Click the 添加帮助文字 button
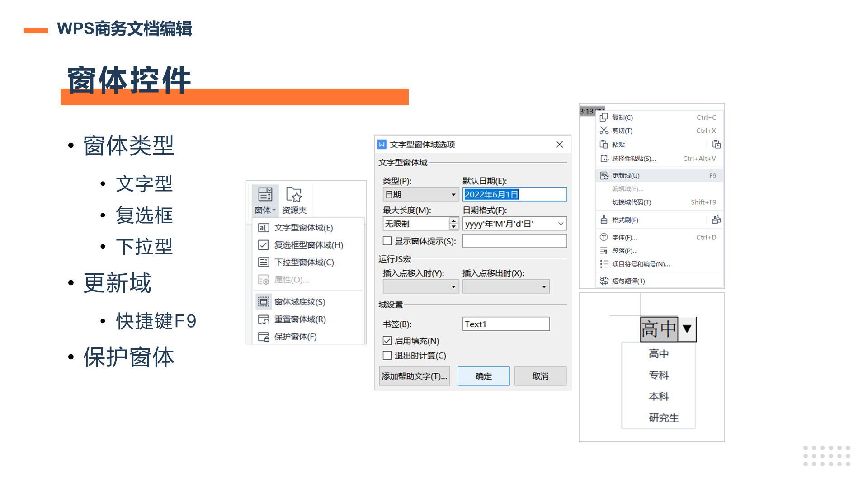The image size is (868, 488). (414, 376)
